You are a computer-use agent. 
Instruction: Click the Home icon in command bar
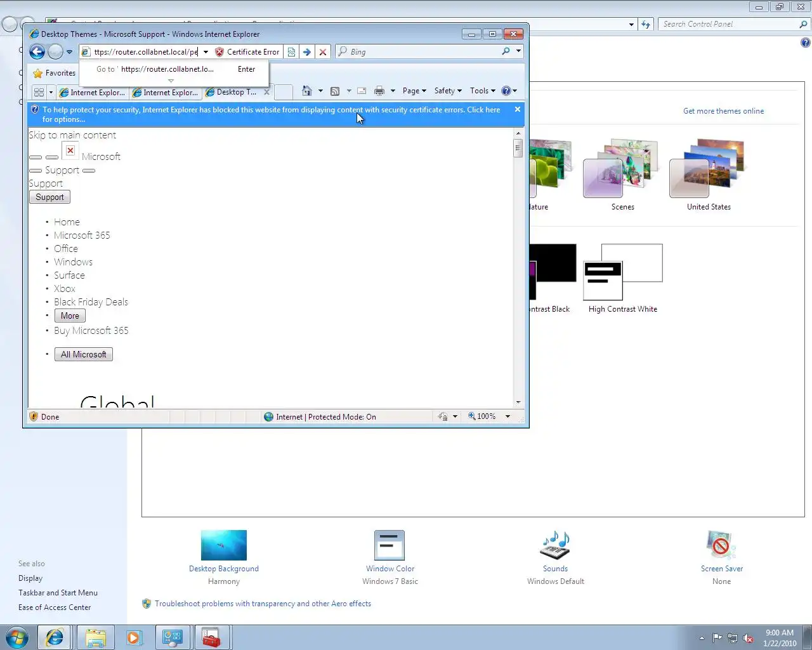(307, 91)
